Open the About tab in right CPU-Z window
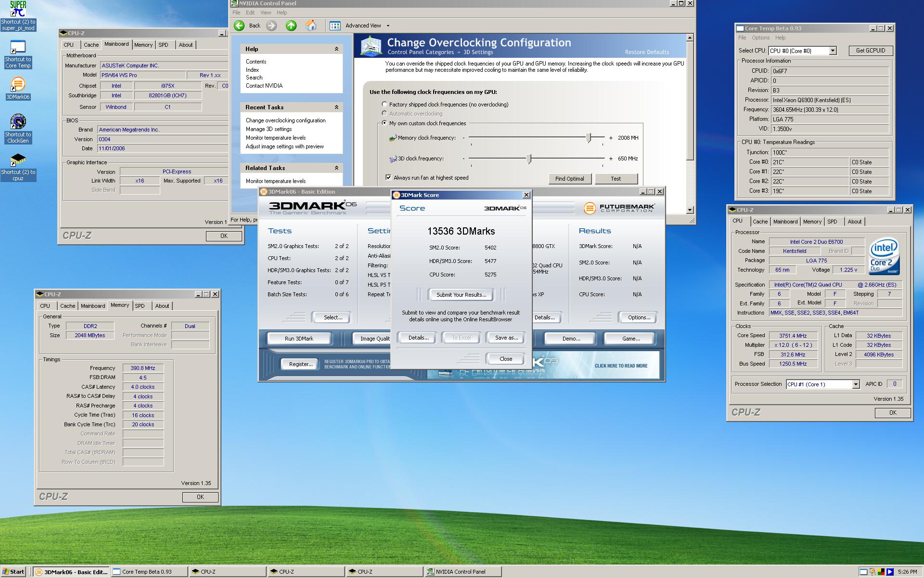 pos(855,222)
